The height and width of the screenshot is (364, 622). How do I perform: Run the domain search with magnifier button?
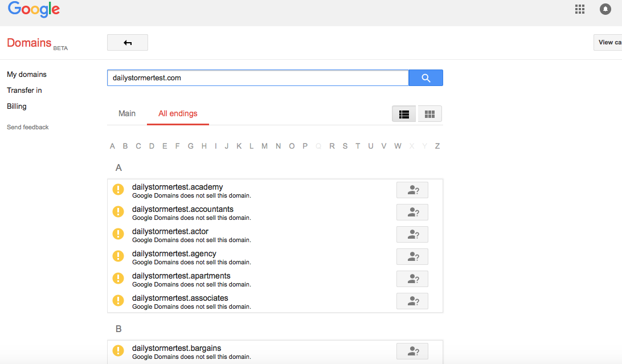425,77
